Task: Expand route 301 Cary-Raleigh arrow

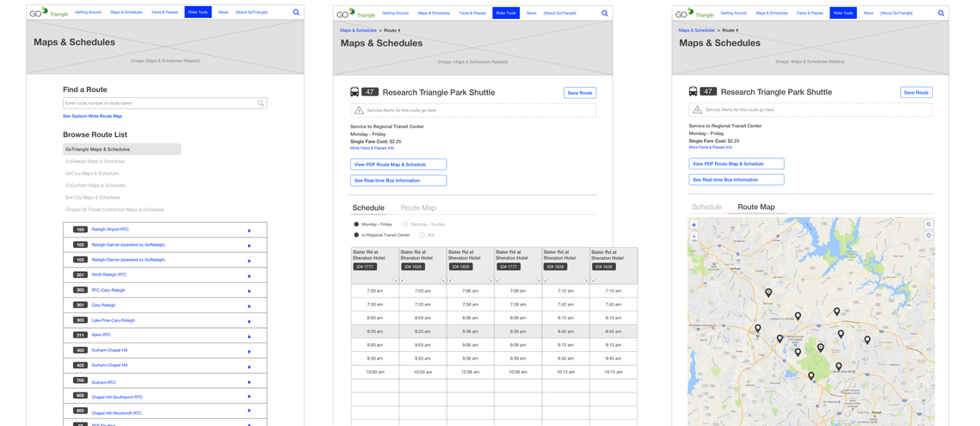Action: click(x=249, y=306)
